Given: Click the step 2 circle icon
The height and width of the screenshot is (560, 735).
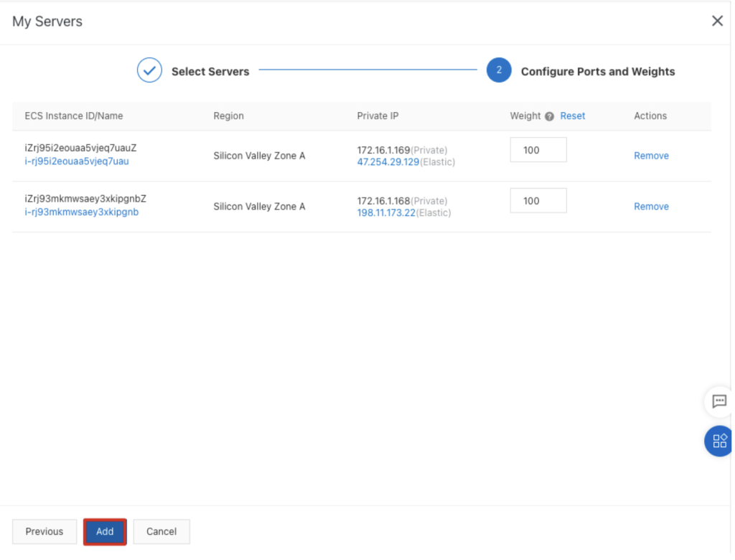Looking at the screenshot, I should [499, 70].
